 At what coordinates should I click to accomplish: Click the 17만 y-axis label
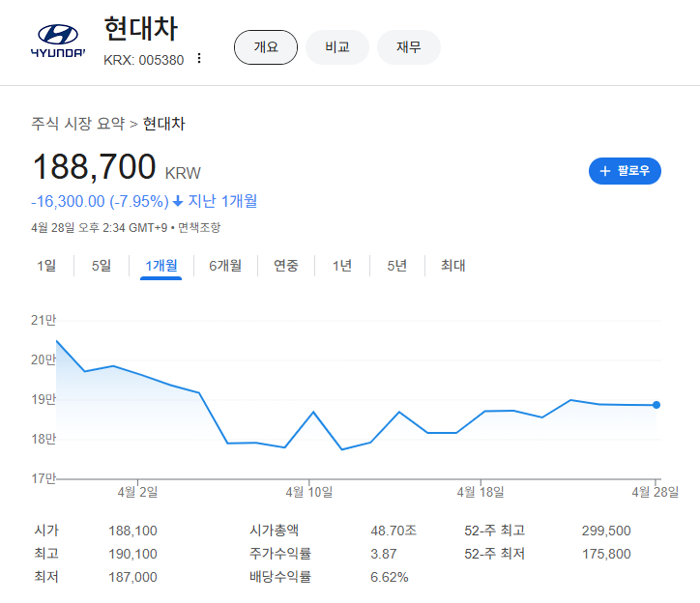(44, 478)
